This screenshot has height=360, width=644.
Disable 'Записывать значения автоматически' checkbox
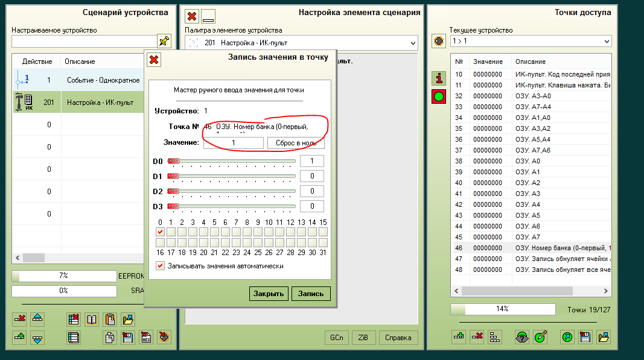(x=160, y=266)
